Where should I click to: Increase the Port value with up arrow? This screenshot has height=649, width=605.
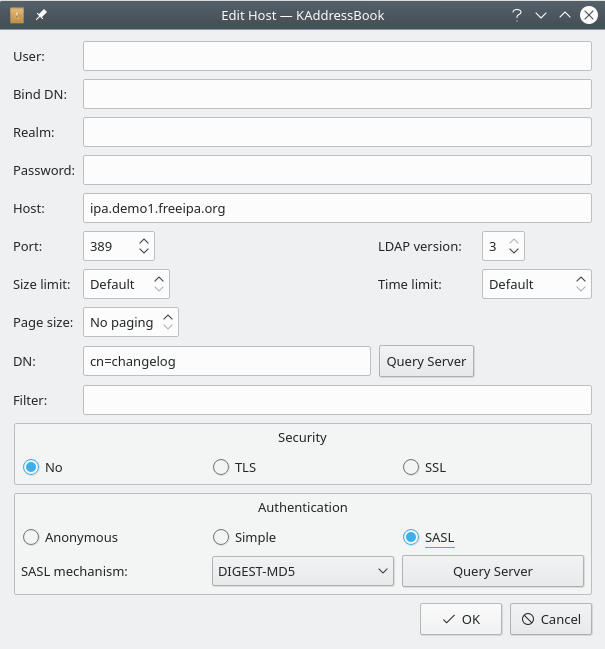point(144,241)
